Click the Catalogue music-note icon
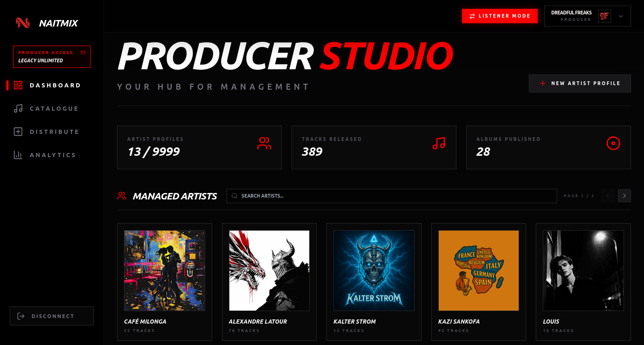 (x=18, y=108)
